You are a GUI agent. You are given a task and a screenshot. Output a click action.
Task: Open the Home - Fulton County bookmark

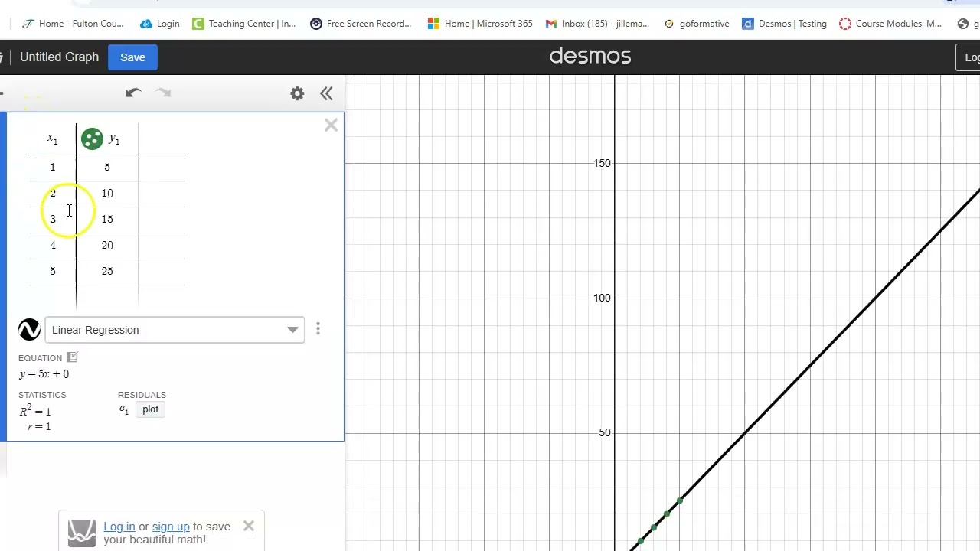pyautogui.click(x=73, y=24)
